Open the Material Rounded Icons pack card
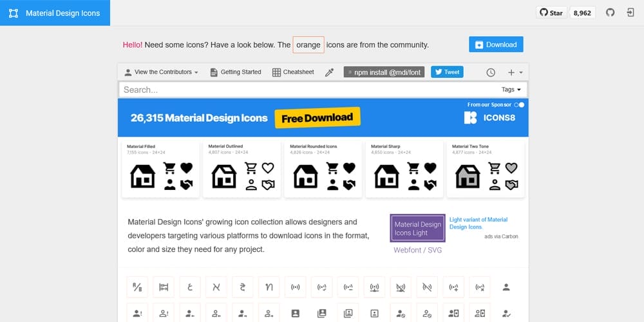Viewport: 644px width, 322px height. tap(323, 169)
